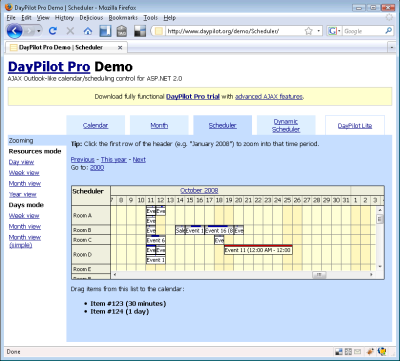The height and width of the screenshot is (361, 400).
Task: Click the This year link
Action: [x=114, y=160]
